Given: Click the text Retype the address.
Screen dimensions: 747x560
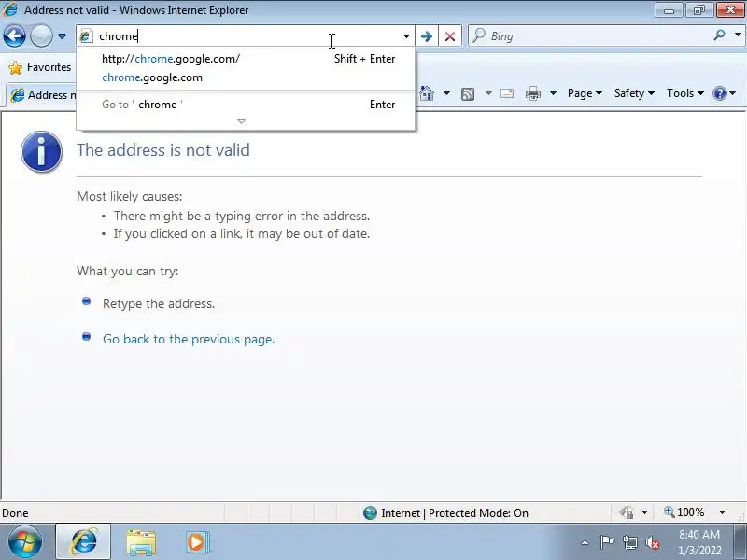Looking at the screenshot, I should click(x=159, y=304).
